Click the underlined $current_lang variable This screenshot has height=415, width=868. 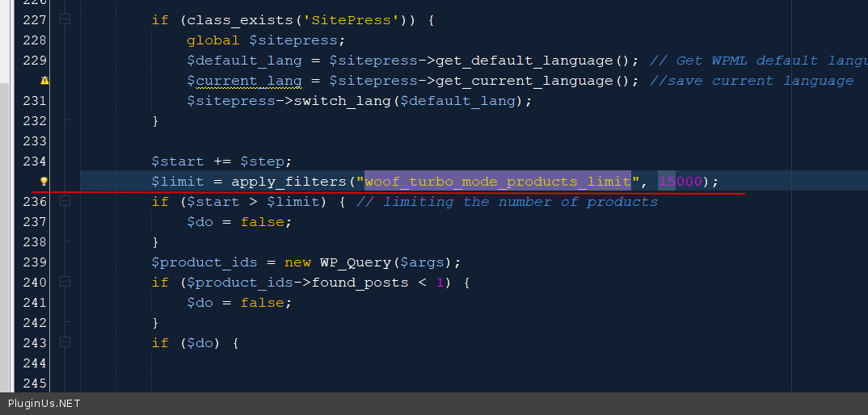tap(244, 81)
